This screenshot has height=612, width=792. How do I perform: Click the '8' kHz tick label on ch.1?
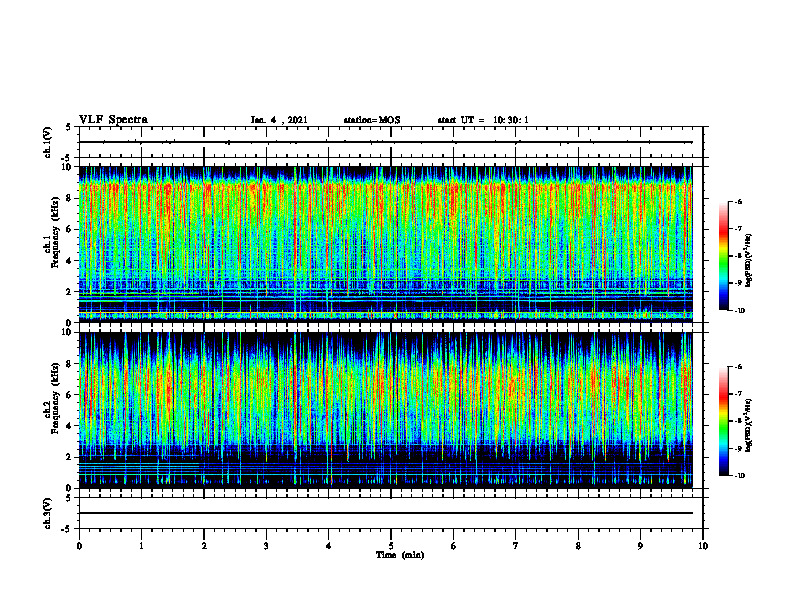[70, 198]
